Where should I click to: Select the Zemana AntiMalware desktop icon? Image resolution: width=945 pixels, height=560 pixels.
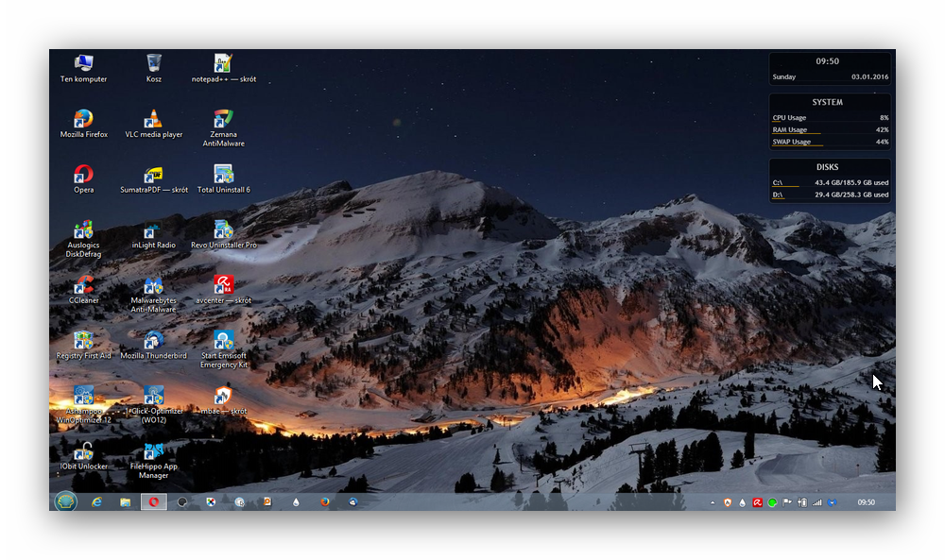pyautogui.click(x=224, y=127)
